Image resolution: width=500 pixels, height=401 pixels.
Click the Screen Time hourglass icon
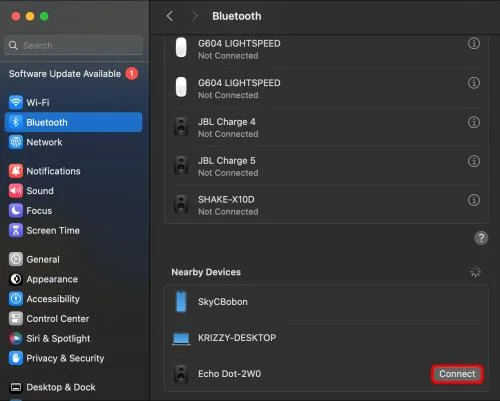(16, 230)
